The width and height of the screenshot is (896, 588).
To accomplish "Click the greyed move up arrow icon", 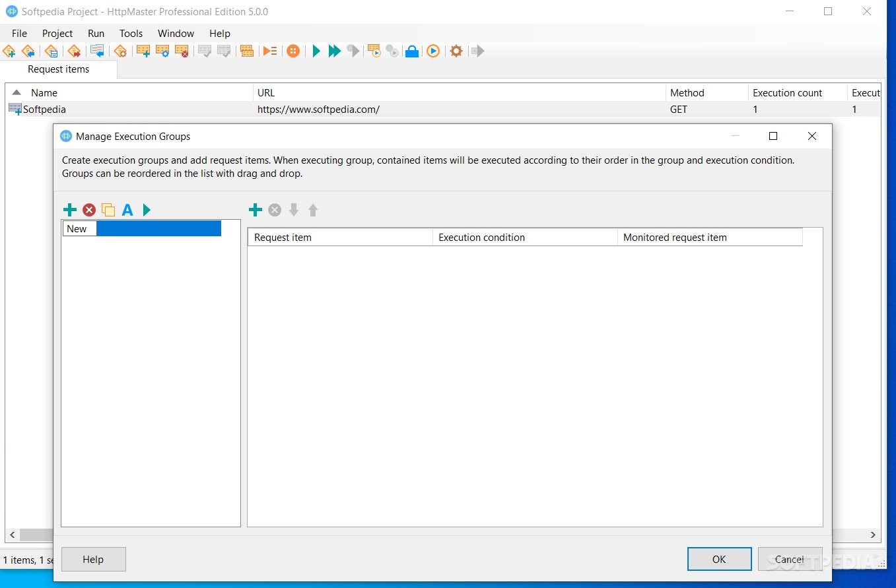I will [313, 210].
